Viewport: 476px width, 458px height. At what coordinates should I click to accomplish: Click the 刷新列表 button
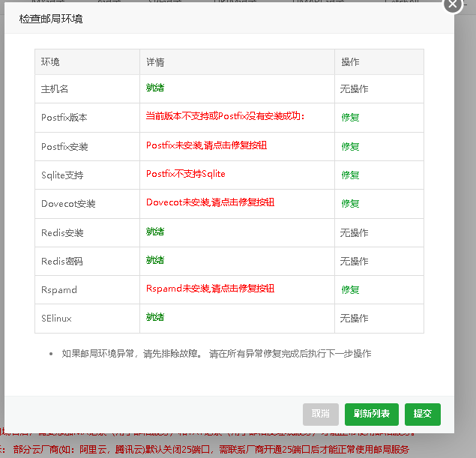372,415
